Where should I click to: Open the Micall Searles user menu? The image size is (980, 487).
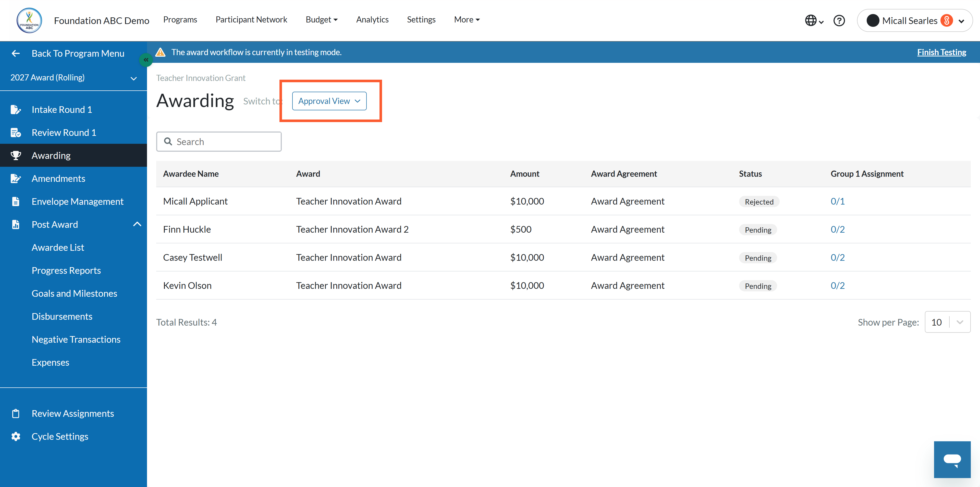pyautogui.click(x=915, y=21)
